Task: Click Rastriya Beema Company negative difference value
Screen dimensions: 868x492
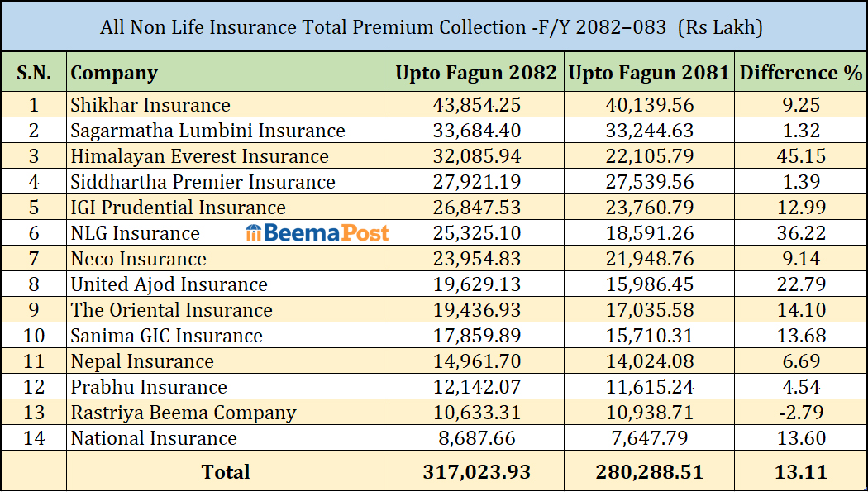Action: [x=800, y=413]
